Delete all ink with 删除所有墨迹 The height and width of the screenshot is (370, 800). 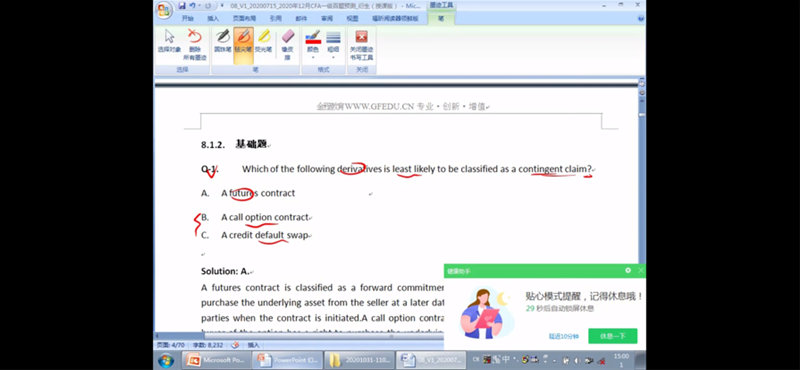[x=194, y=45]
